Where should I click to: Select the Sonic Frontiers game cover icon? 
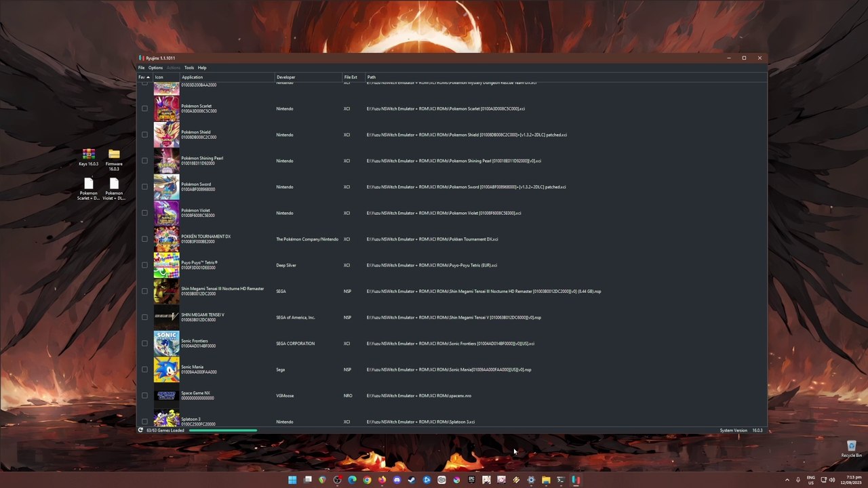[x=166, y=344]
